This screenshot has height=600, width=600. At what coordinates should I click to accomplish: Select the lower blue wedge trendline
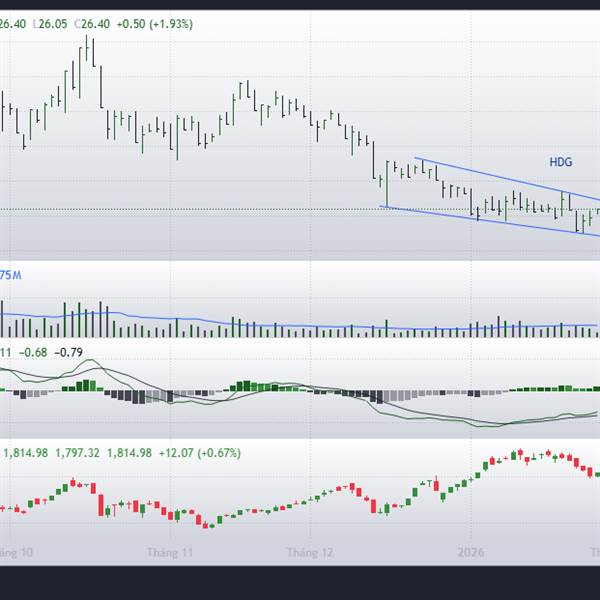click(490, 221)
